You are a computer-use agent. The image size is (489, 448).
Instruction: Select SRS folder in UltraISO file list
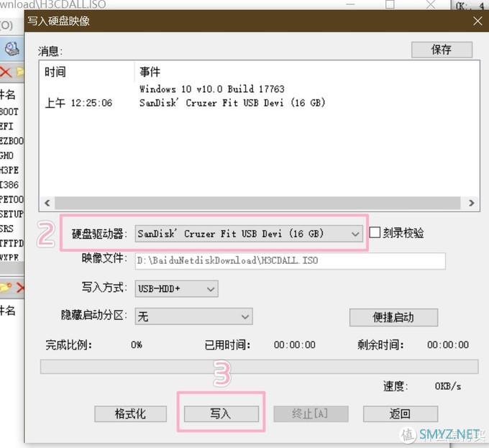[7, 229]
